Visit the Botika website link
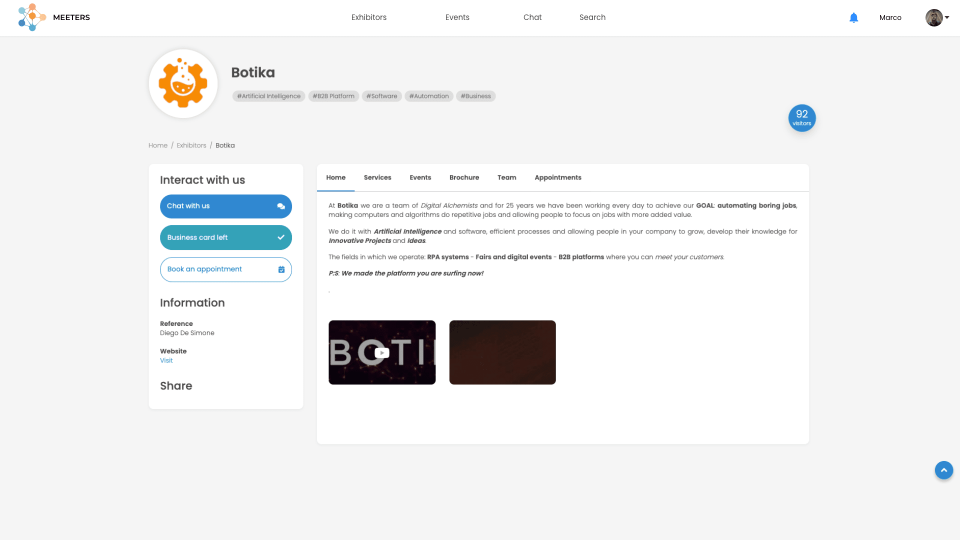Viewport: 960px width, 540px height. pyautogui.click(x=167, y=361)
